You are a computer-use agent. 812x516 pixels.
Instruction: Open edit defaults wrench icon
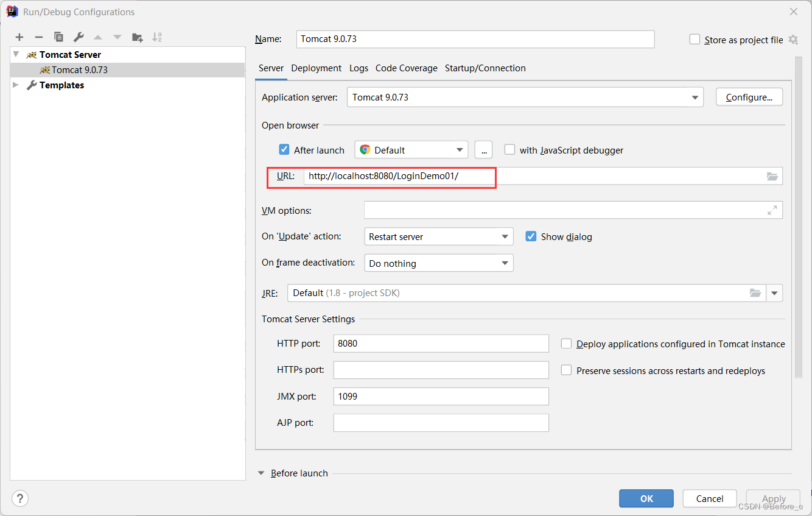(x=79, y=37)
